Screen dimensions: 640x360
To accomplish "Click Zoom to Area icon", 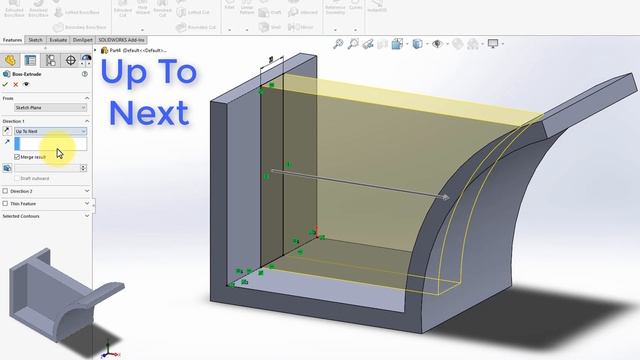I will (x=353, y=44).
